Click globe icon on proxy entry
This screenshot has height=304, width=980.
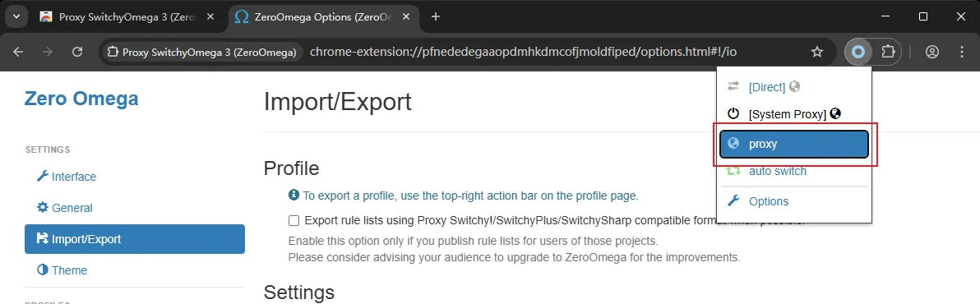pos(733,144)
